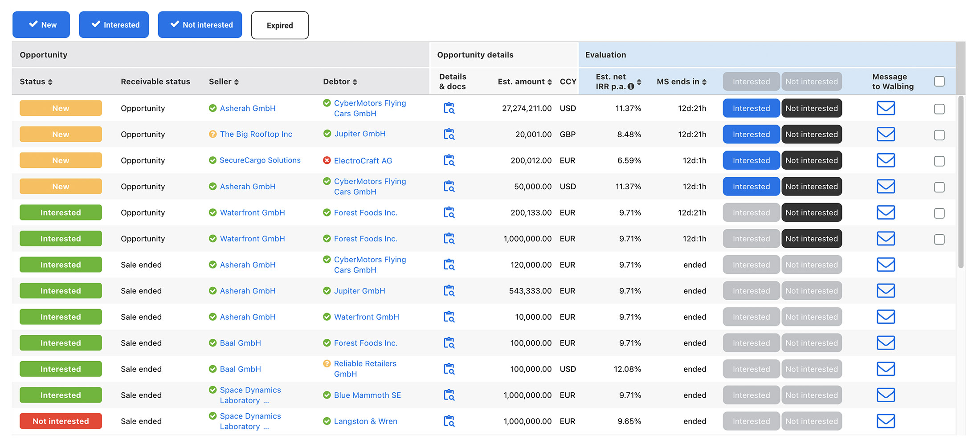Toggle the Not interested filter at top

(200, 25)
